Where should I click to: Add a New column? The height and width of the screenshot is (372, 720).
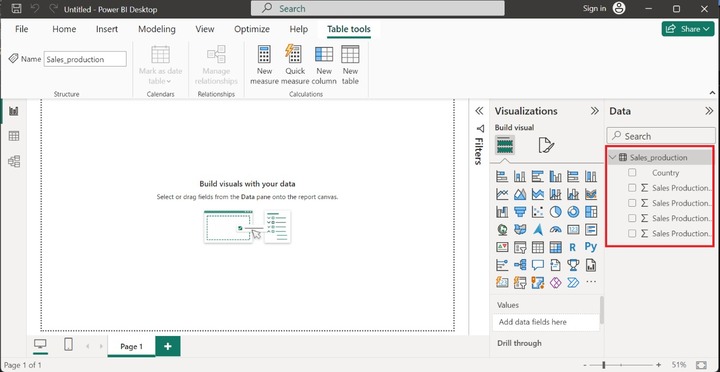(x=324, y=65)
